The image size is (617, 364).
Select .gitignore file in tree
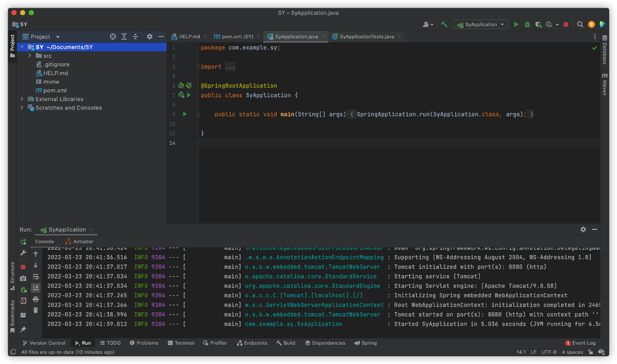coord(56,64)
